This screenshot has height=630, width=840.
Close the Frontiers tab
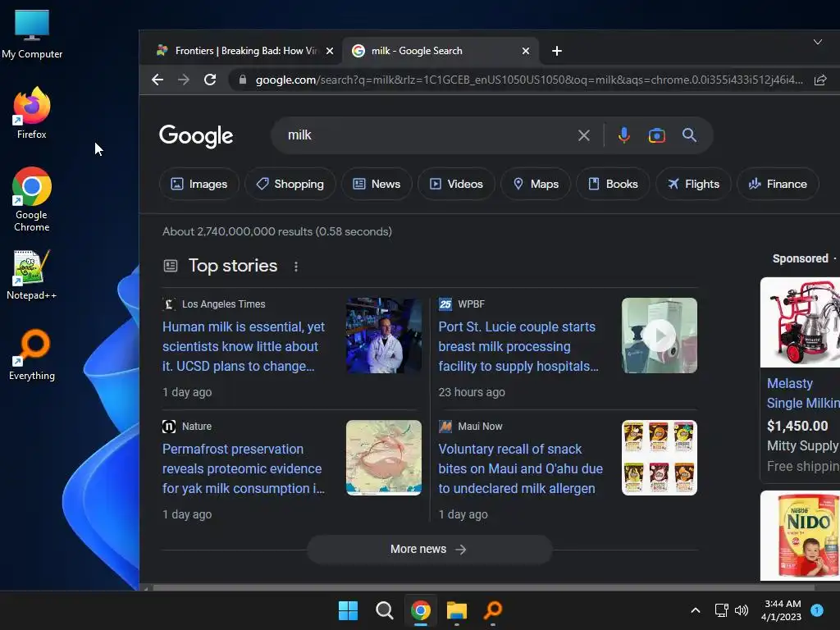(330, 51)
